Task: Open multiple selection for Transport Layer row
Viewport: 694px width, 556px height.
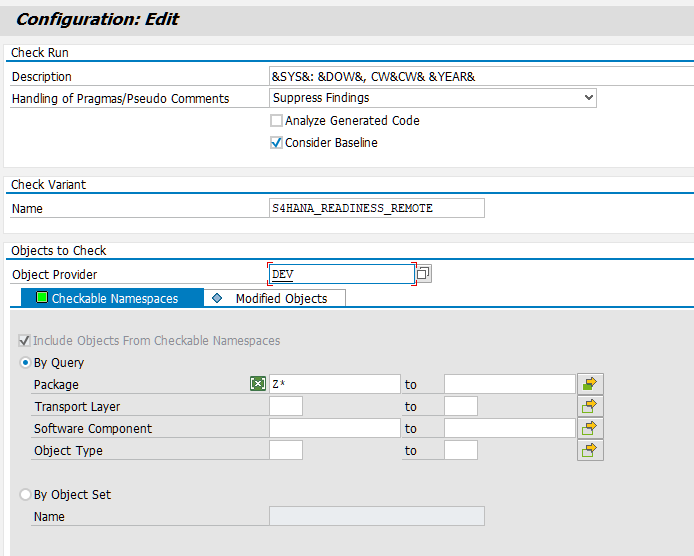Action: pos(590,406)
